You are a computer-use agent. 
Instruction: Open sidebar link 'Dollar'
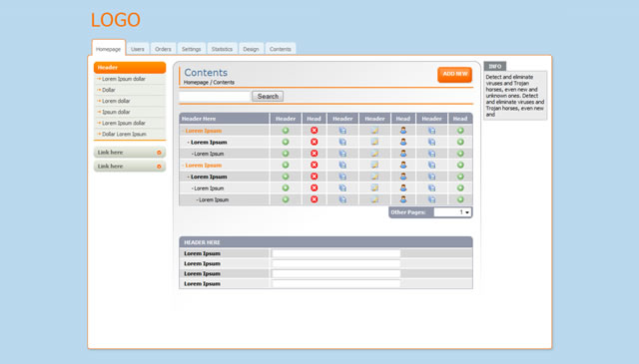109,90
